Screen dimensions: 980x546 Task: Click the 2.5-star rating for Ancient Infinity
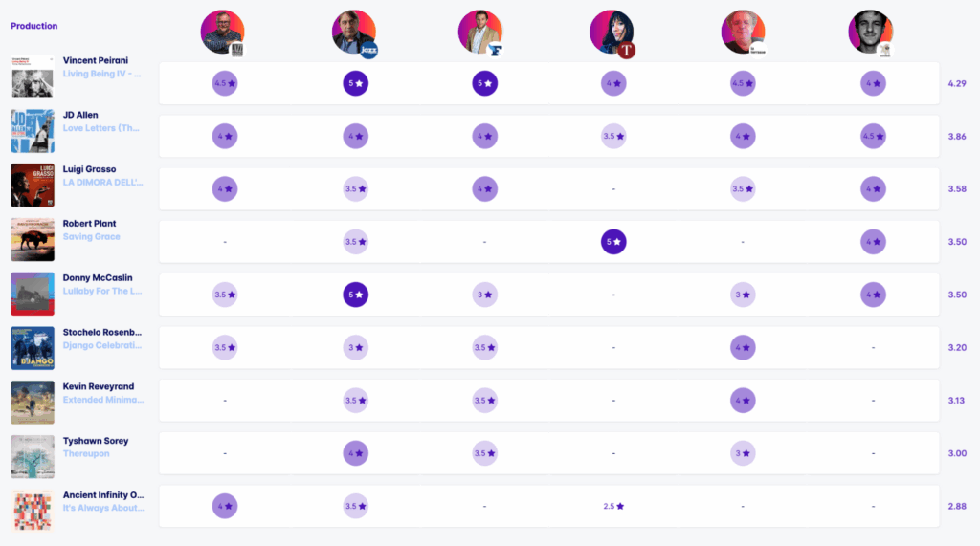coord(613,506)
